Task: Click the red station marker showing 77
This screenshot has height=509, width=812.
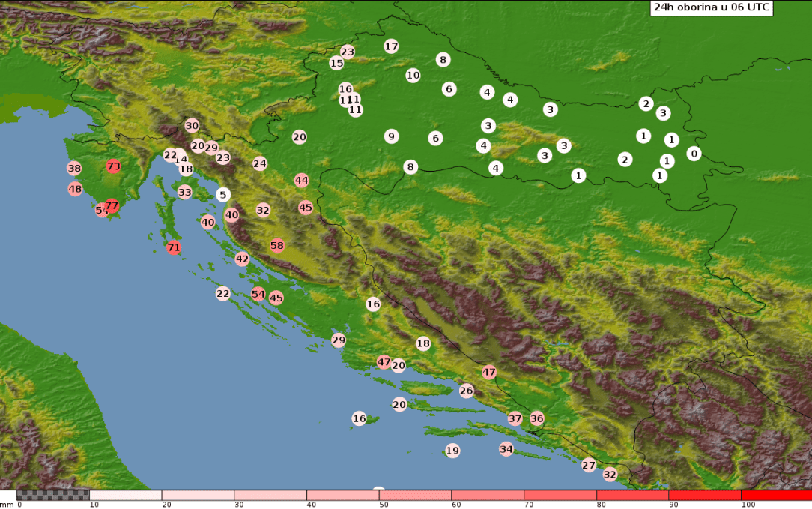Action: pyautogui.click(x=112, y=205)
